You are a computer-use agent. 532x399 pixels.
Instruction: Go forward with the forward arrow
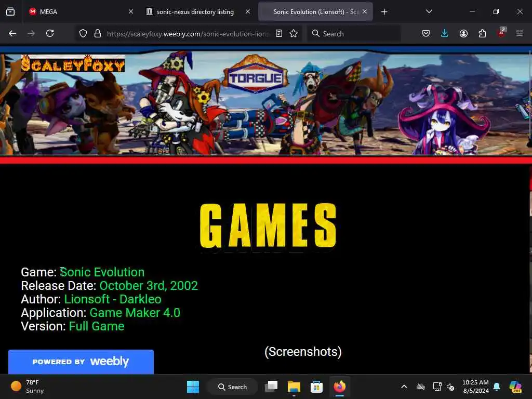click(x=31, y=33)
